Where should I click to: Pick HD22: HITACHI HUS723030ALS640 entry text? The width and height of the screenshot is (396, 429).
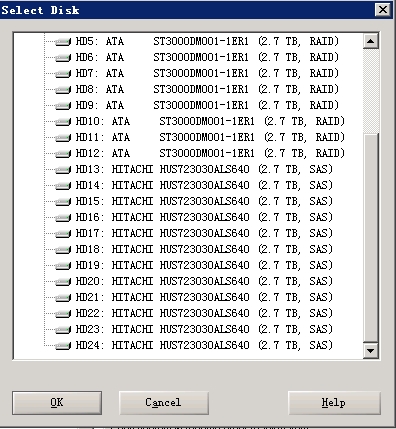[x=204, y=313]
